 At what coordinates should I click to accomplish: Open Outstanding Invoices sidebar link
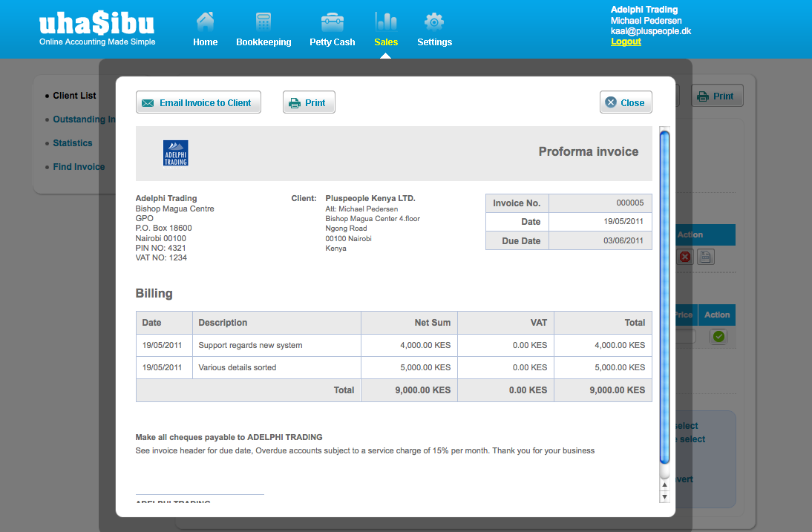(x=84, y=119)
